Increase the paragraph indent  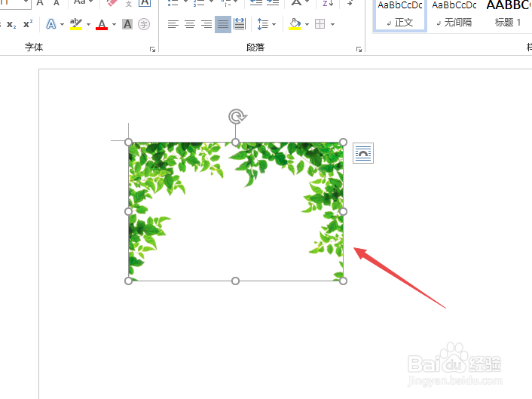(273, 3)
